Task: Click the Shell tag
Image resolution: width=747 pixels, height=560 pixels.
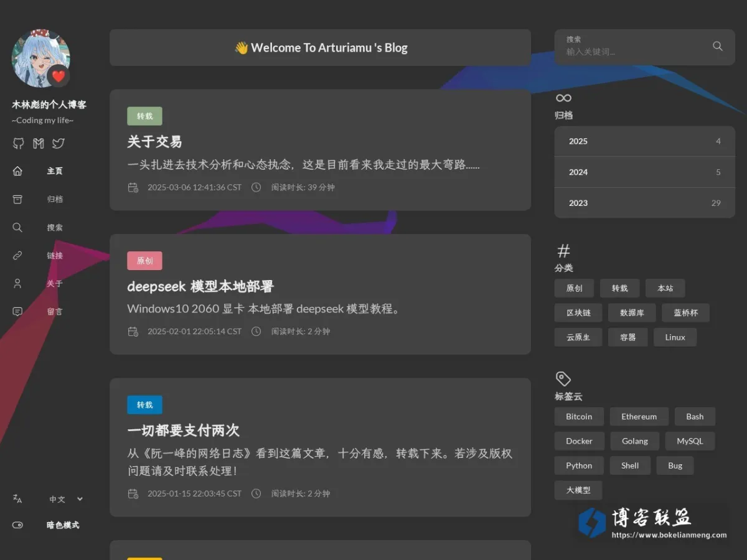Action: [630, 465]
